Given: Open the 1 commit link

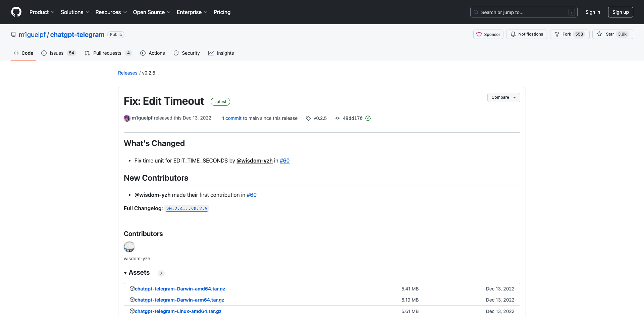Looking at the screenshot, I should pos(232,118).
